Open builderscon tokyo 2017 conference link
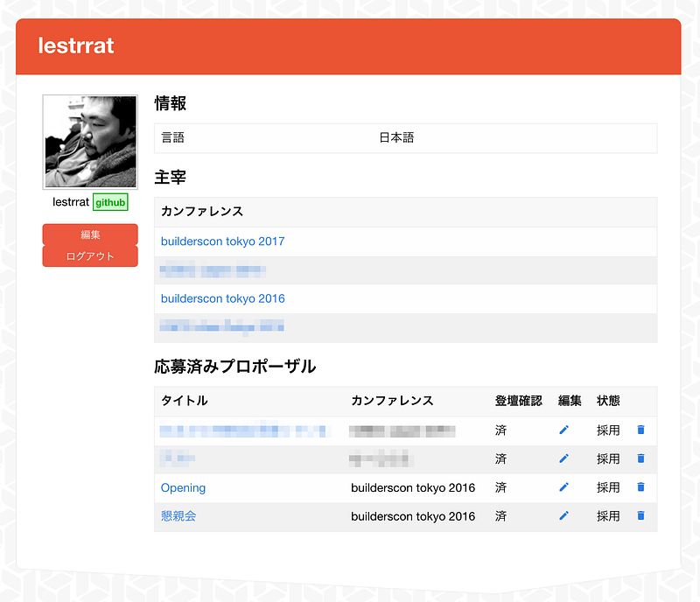This screenshot has height=602, width=700. (223, 241)
